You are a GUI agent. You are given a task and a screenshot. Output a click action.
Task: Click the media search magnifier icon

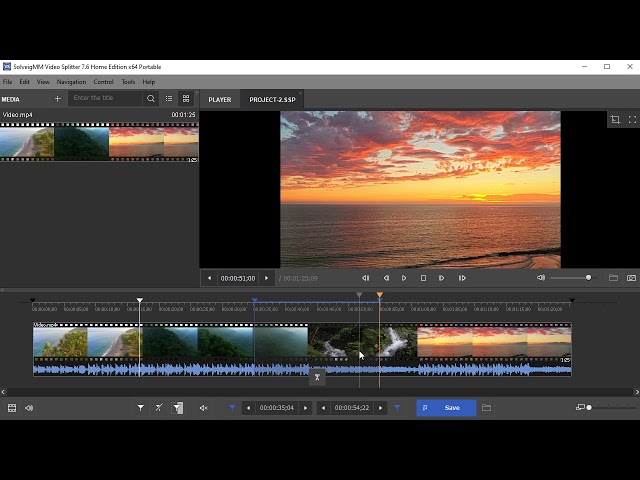coord(151,99)
